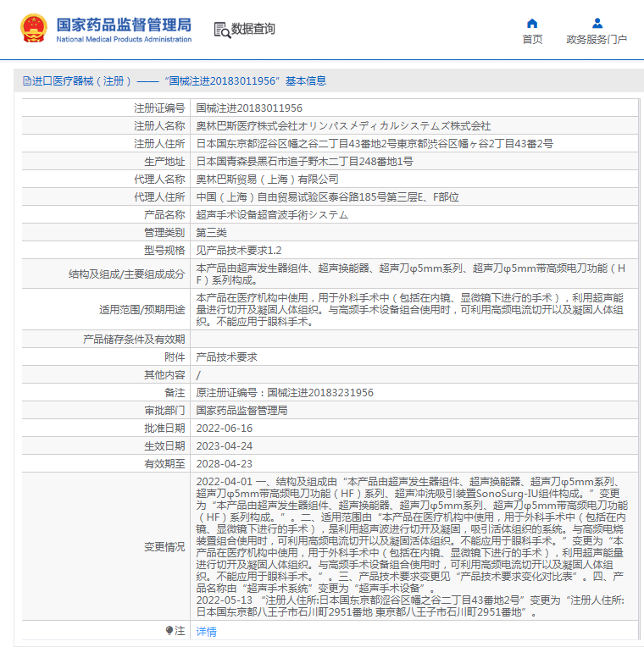Click the national emblem logo
This screenshot has height=658, width=644.
click(x=34, y=29)
